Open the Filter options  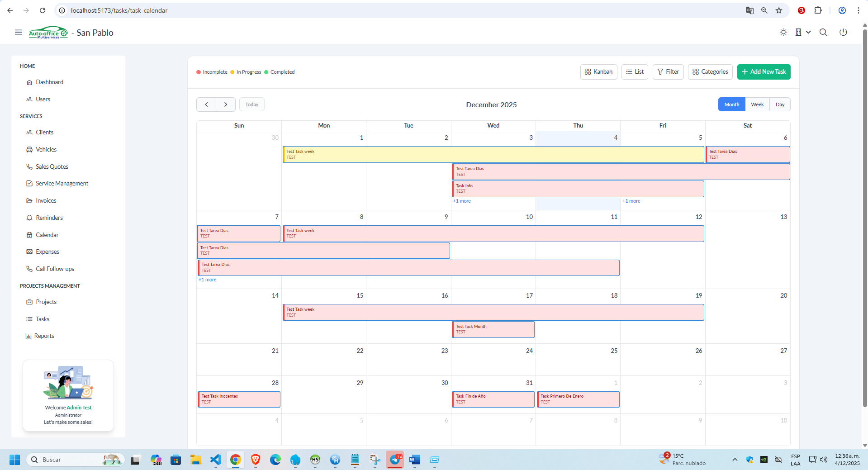(668, 72)
